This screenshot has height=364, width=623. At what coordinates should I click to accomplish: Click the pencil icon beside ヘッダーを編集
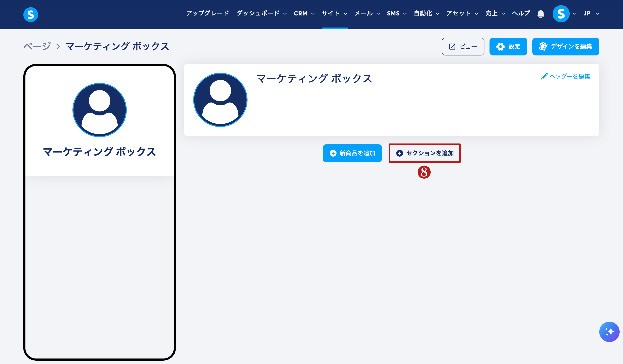coord(544,76)
